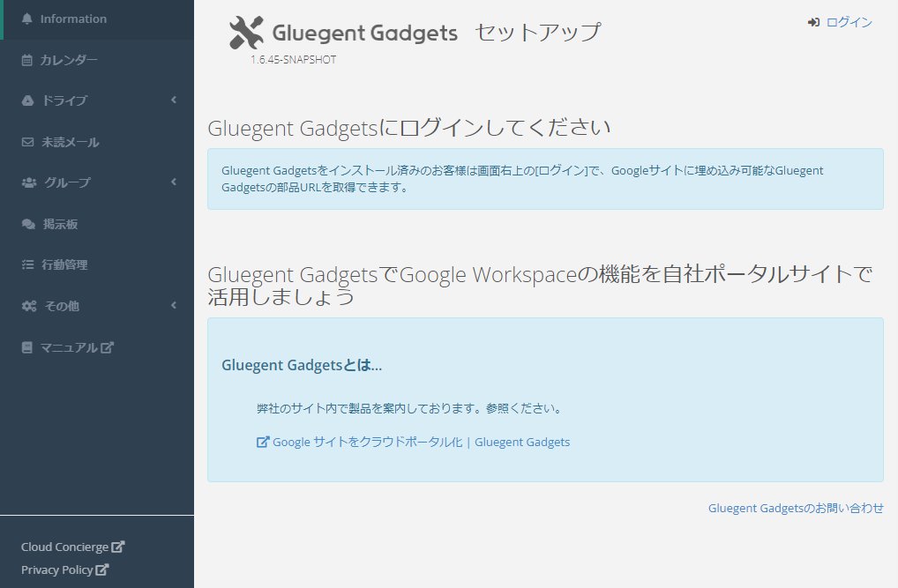Click the 1.6.45-SNAPSHOT version text
Viewport: 898px width, 588px height.
[x=293, y=60]
